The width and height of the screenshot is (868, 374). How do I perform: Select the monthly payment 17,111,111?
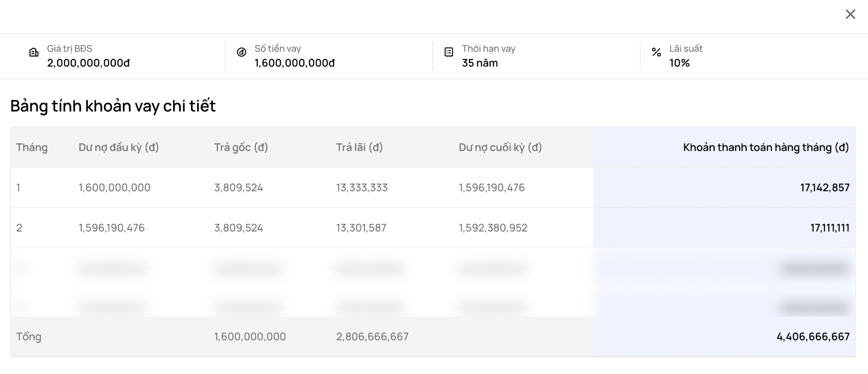[x=830, y=228]
